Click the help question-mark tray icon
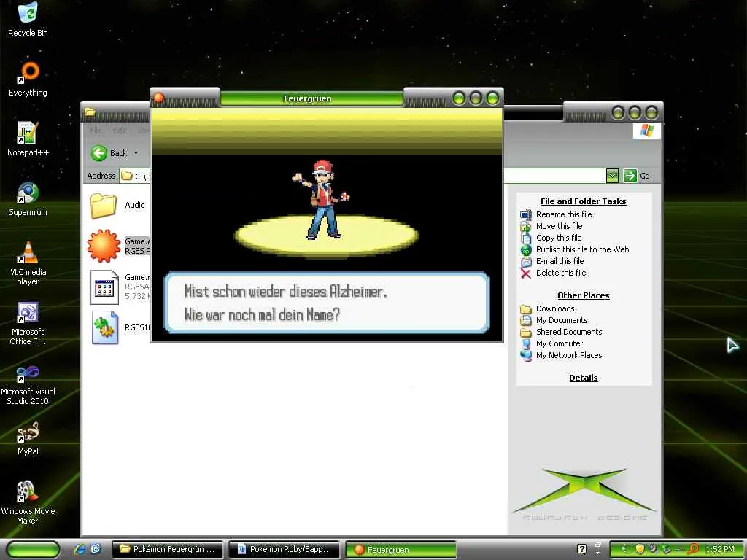The image size is (747, 560). tap(581, 549)
